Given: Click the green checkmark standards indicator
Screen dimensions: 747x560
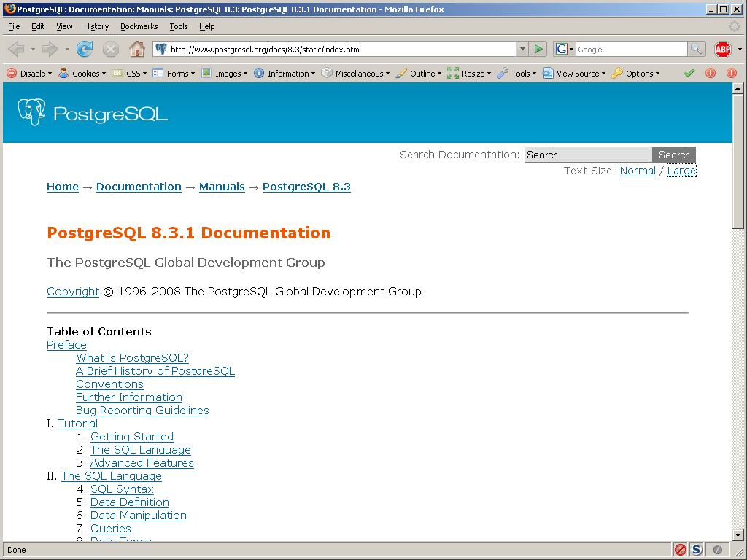Looking at the screenshot, I should coord(689,74).
